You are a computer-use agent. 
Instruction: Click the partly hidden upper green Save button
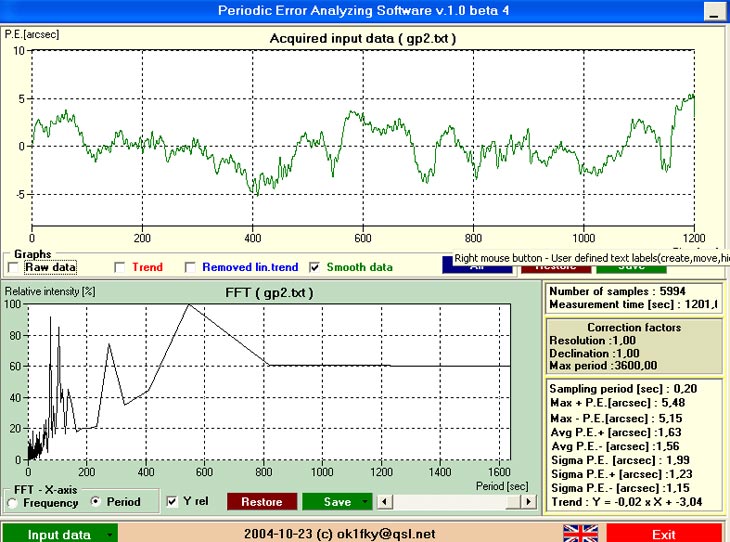(631, 269)
